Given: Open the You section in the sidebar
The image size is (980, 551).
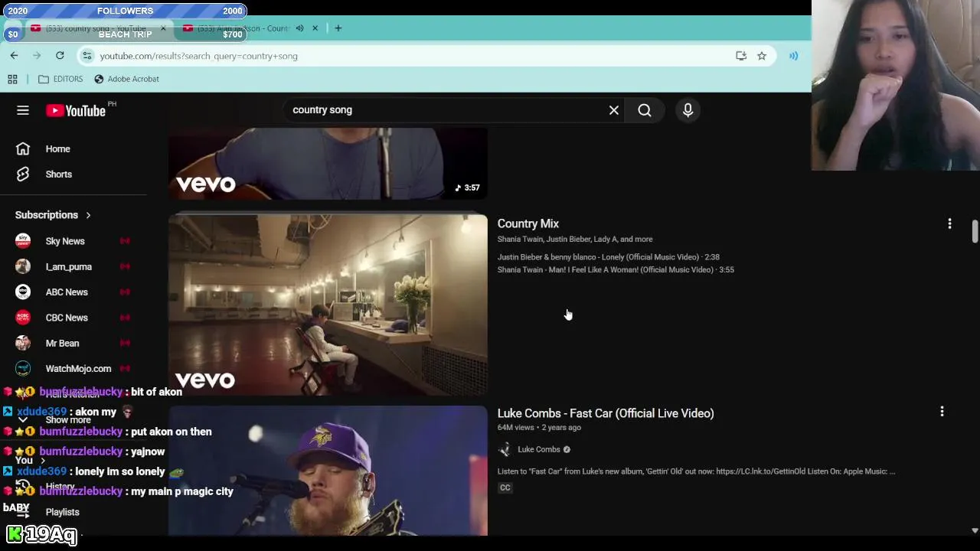Looking at the screenshot, I should click(29, 461).
